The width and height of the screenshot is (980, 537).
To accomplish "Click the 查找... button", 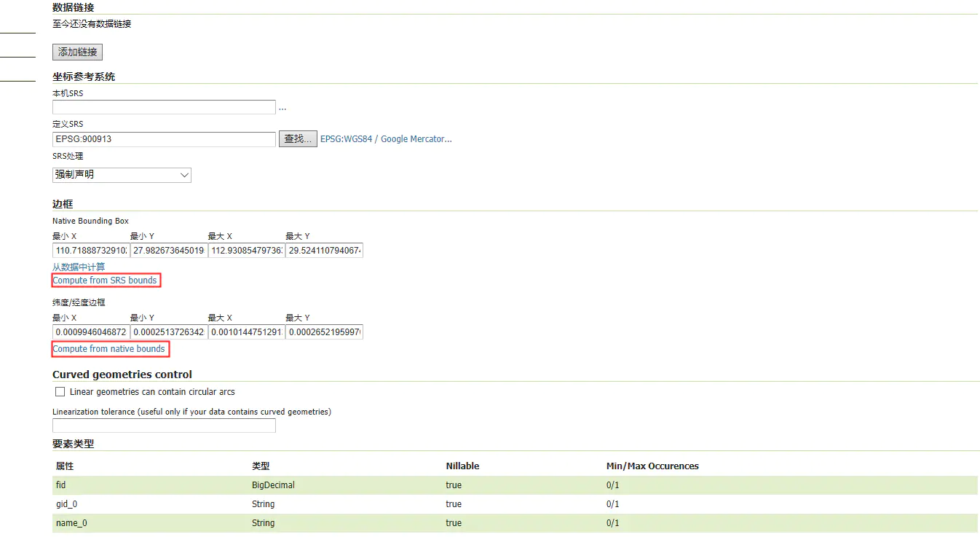I will pos(298,139).
